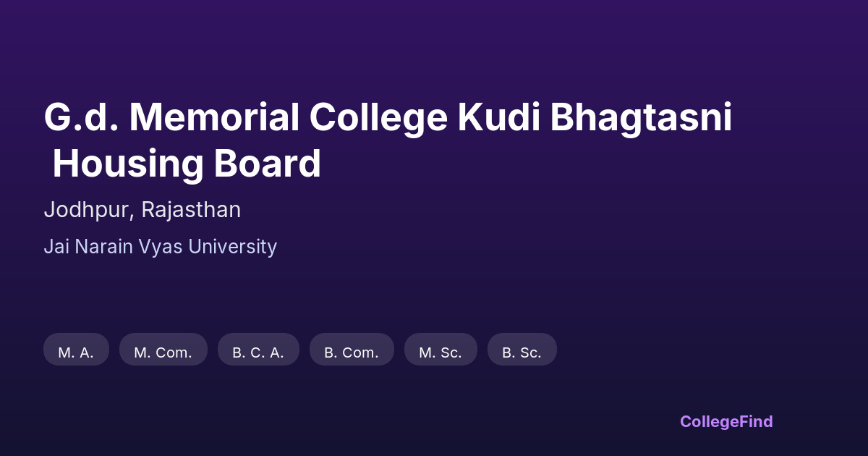This screenshot has height=456, width=868.
Task: Open the CollegeFind brand logo
Action: point(726,421)
